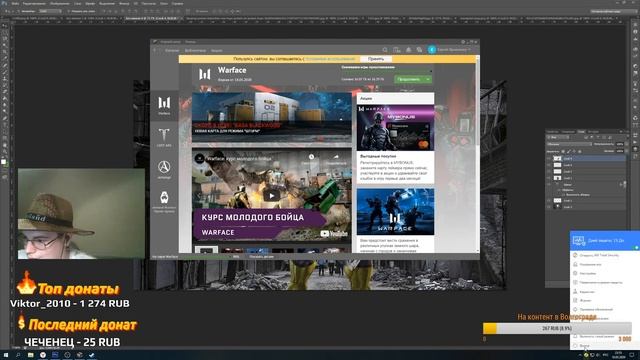Image resolution: width=640 pixels, height=360 pixels.
Task: Select the Lost Ark icon in launcher sidebar
Action: [x=164, y=137]
